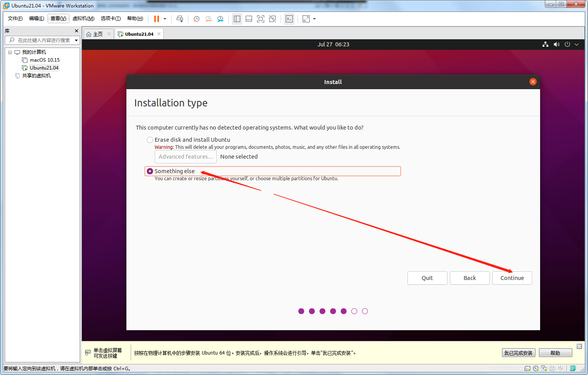Click the Advanced features... button

click(186, 157)
